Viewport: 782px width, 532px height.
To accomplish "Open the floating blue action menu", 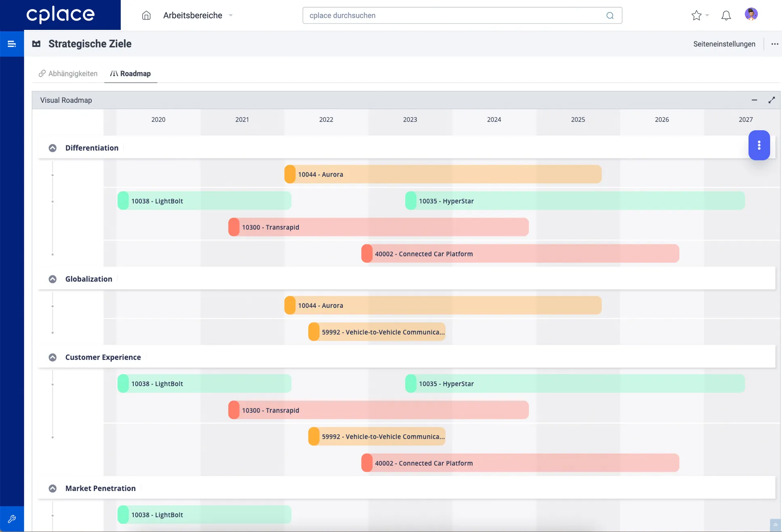I will point(759,145).
